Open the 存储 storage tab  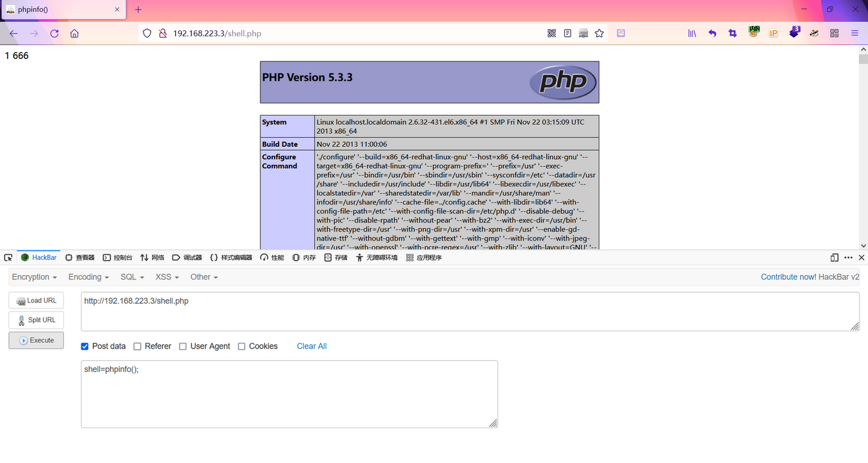tap(335, 257)
